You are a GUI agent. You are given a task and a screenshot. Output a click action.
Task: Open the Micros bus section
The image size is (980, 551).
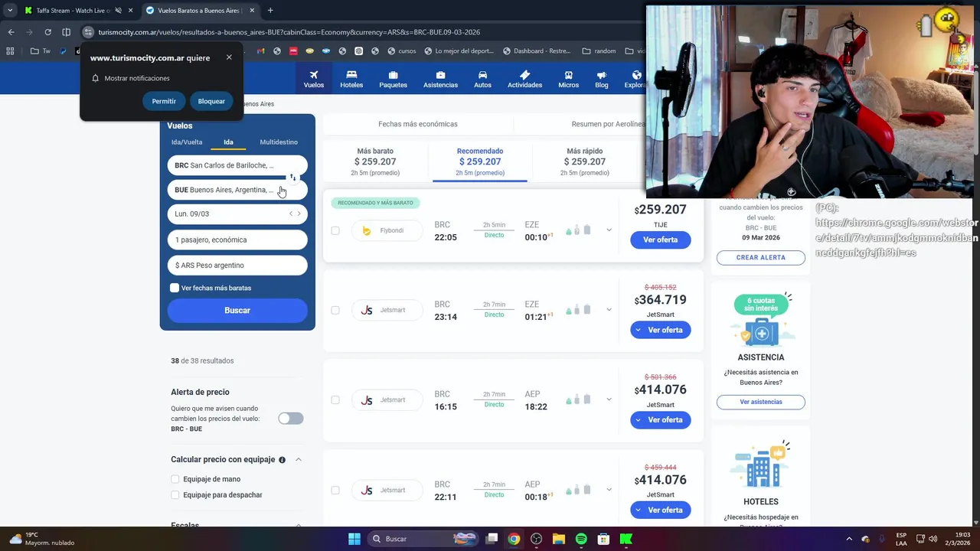(568, 79)
